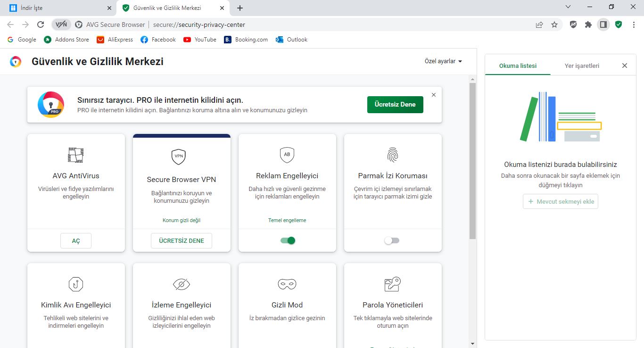Click ÜCRETSİZ DENE button on VPN card
Screen dimensions: 644x348
182,240
